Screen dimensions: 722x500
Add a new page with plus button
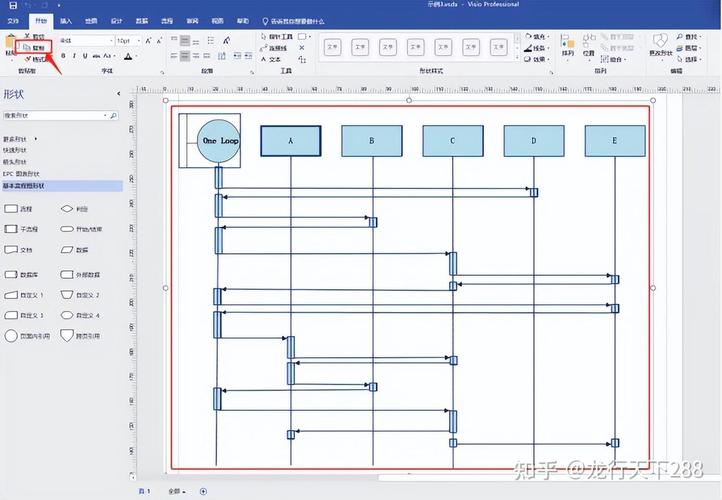203,492
